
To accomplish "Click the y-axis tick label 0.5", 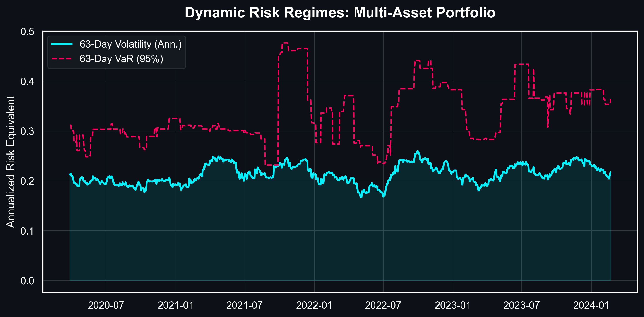I will 27,32.
